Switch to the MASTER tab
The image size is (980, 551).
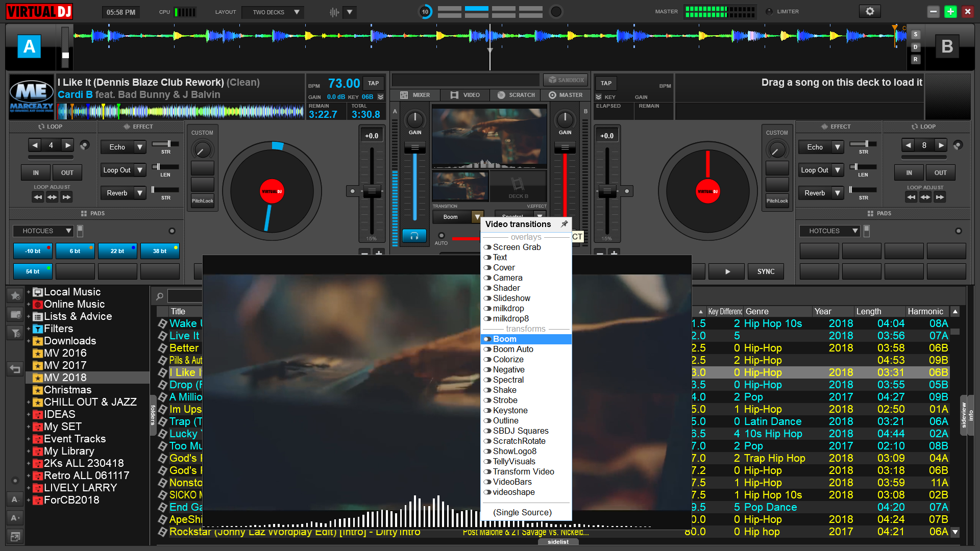click(x=566, y=95)
